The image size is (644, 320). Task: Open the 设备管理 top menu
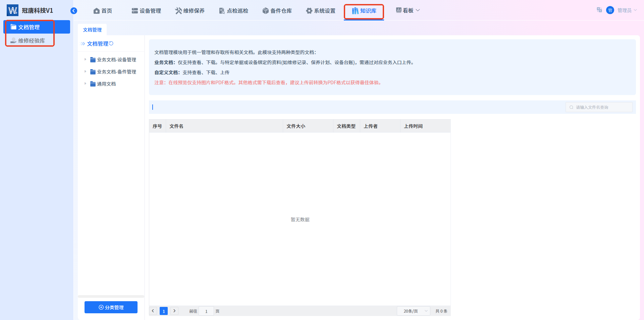coord(146,11)
